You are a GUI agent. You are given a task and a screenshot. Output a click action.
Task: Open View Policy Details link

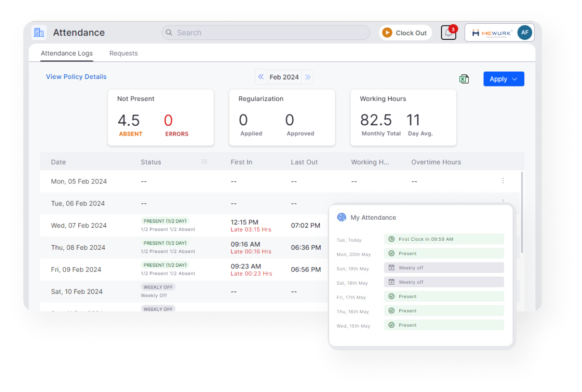(x=76, y=77)
